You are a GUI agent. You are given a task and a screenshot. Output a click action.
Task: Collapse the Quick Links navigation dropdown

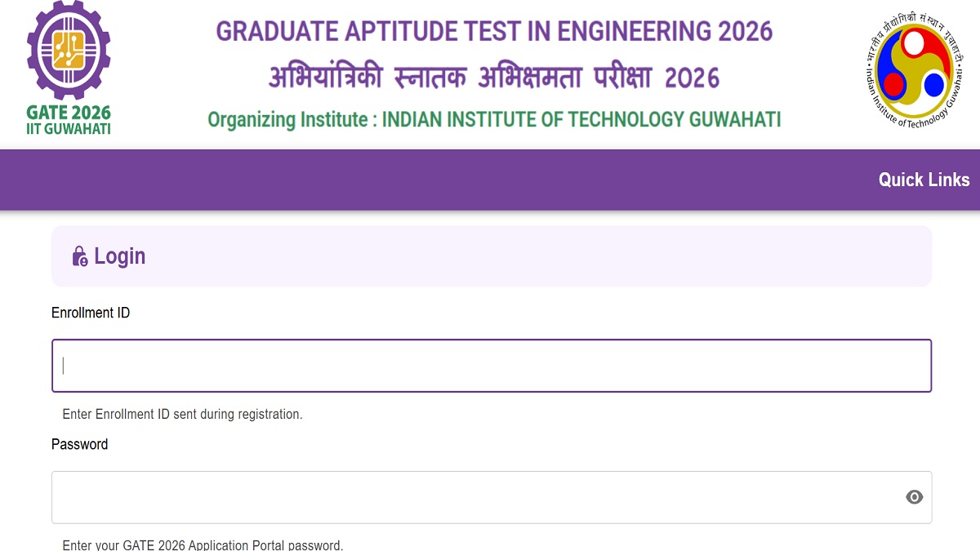[x=924, y=180]
